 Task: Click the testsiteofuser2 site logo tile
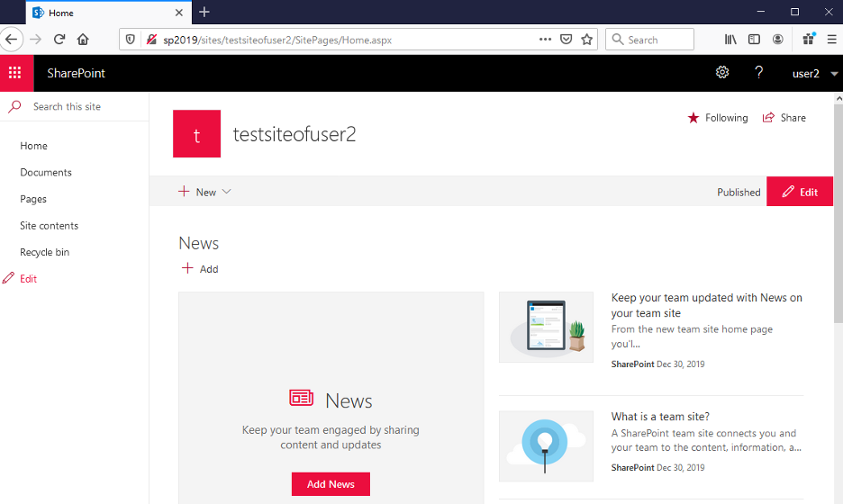[x=196, y=134]
